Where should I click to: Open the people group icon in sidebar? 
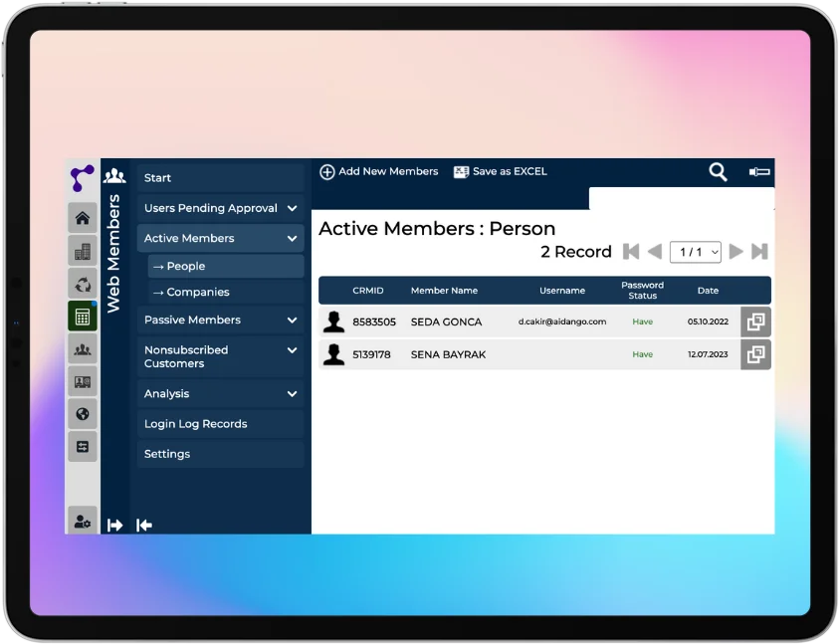tap(83, 349)
